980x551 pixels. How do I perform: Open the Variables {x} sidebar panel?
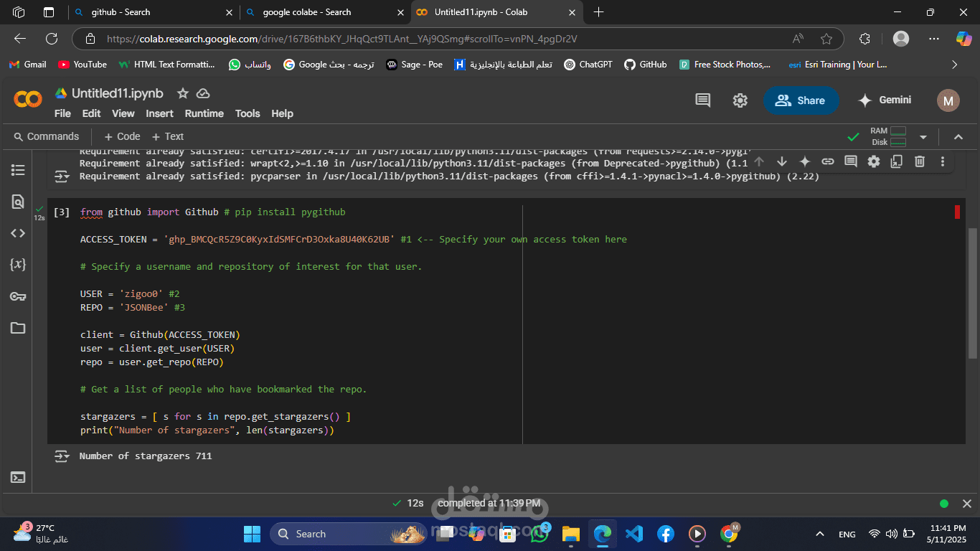point(18,265)
